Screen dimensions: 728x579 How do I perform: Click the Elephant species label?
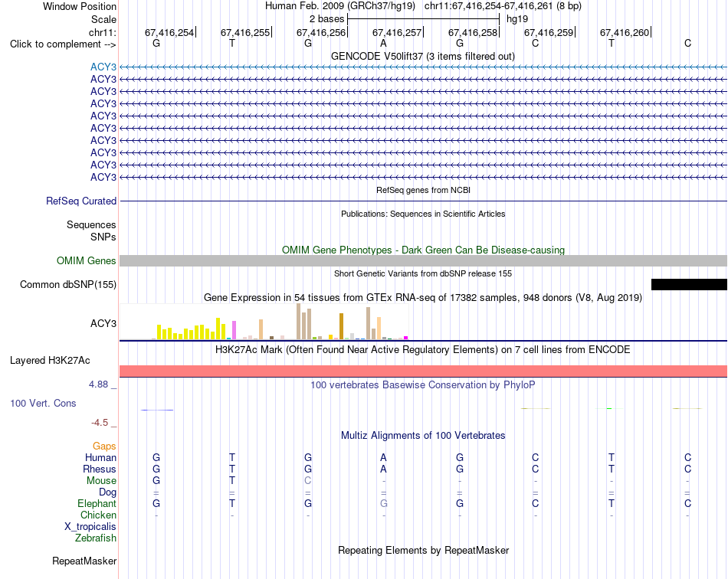click(x=97, y=503)
